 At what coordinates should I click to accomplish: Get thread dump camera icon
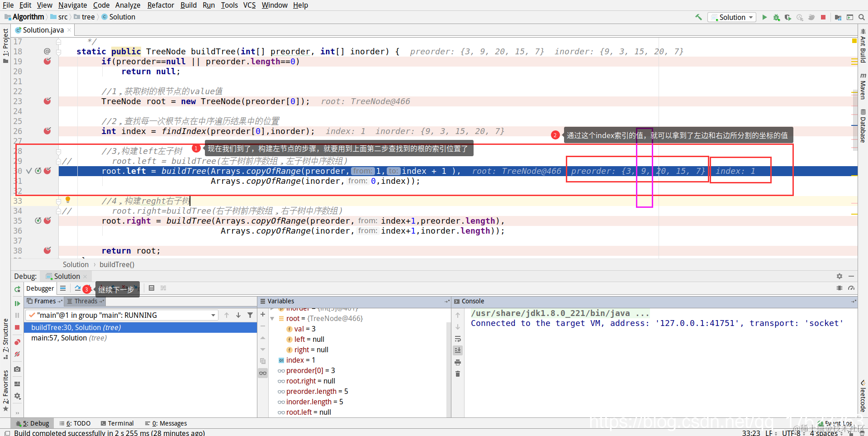pos(17,369)
